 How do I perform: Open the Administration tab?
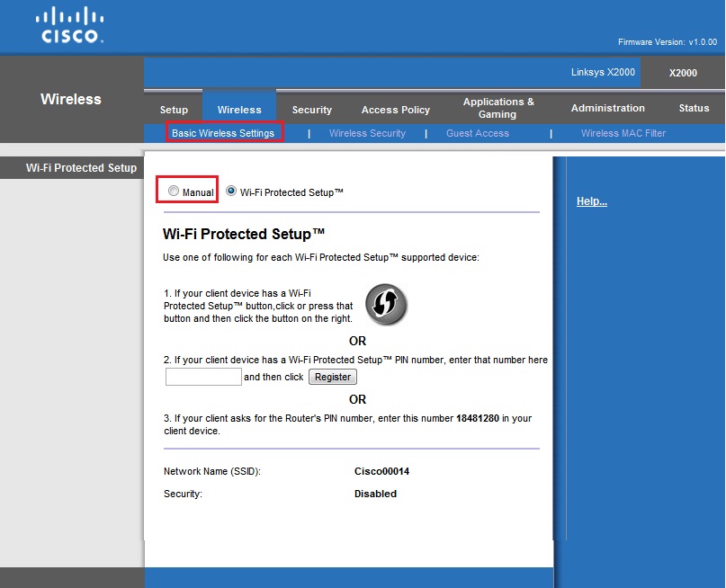tap(607, 108)
